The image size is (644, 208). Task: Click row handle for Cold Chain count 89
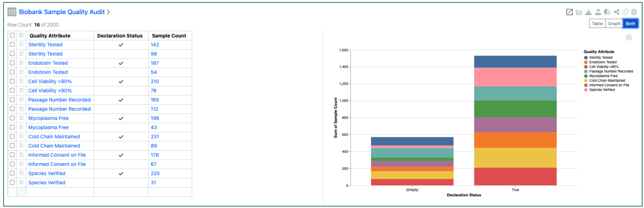(x=21, y=146)
